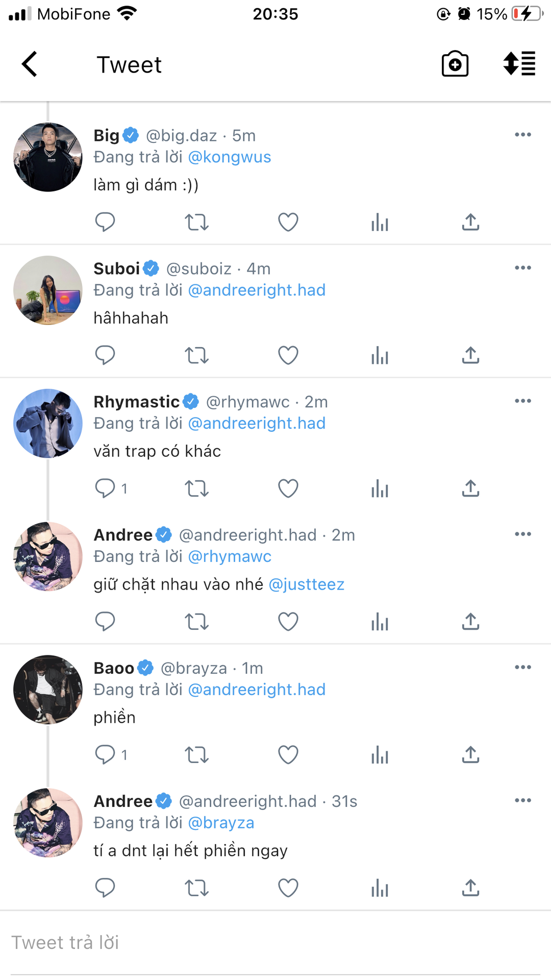The height and width of the screenshot is (980, 551).
Task: Open more options on Rhymastic's tweet
Action: pyautogui.click(x=523, y=401)
